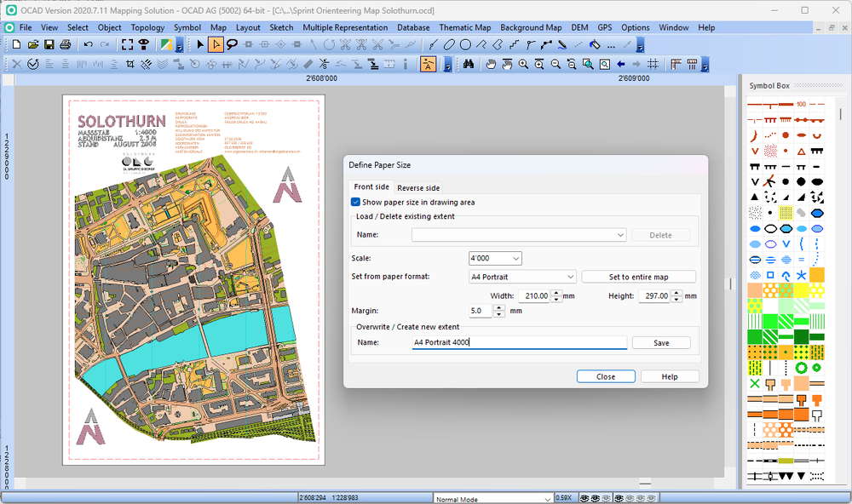Click the zoom in magnifier icon

coord(523,64)
